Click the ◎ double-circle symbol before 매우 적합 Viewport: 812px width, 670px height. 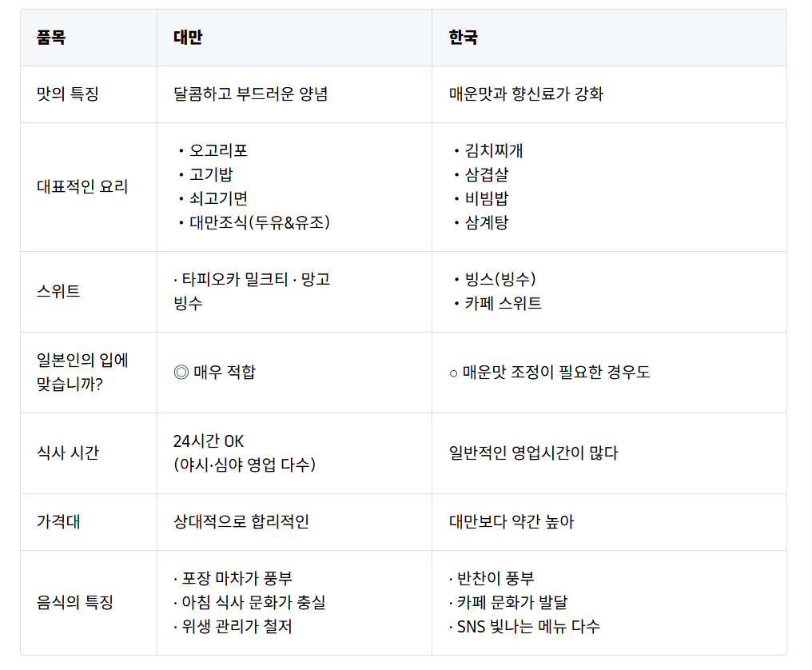coord(181,373)
